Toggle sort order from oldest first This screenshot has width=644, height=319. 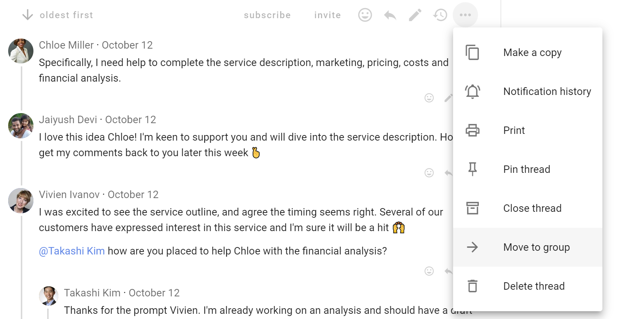[x=58, y=15]
